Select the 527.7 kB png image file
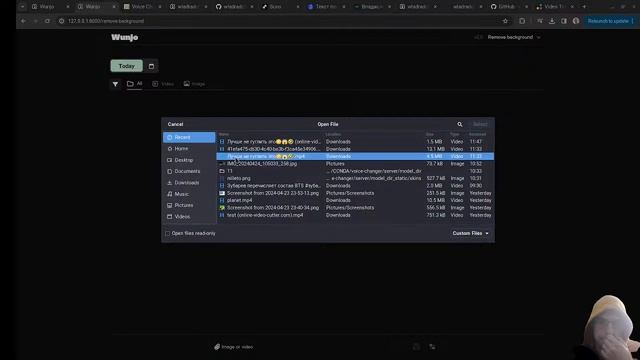The image size is (640, 360). 355,178
